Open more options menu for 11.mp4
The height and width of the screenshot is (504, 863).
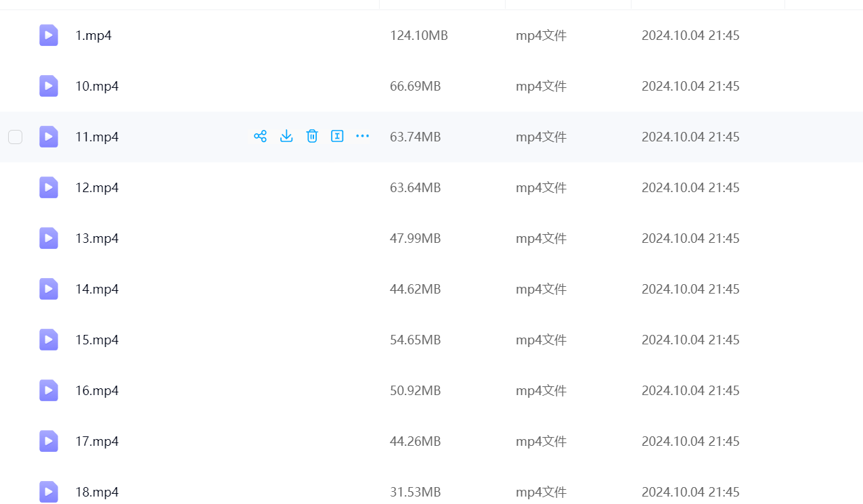pos(363,137)
